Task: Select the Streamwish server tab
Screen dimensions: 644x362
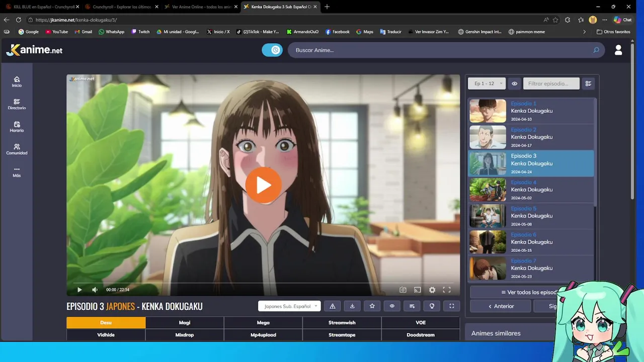Action: (x=342, y=323)
